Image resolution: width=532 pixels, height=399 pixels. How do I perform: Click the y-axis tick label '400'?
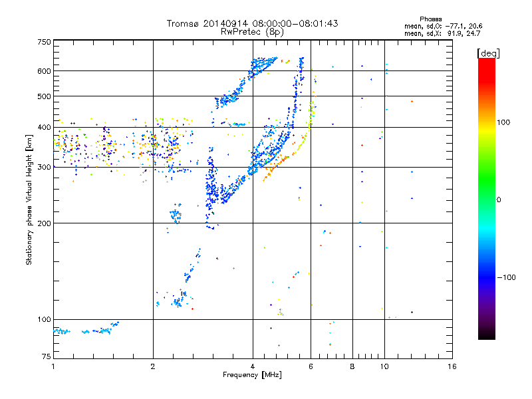tap(44, 128)
